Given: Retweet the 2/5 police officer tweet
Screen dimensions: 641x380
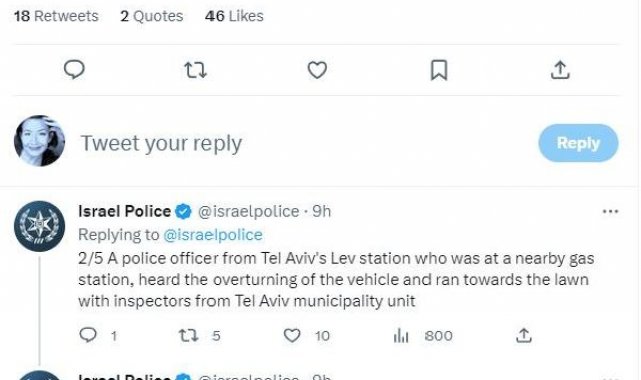Looking at the screenshot, I should [189, 335].
